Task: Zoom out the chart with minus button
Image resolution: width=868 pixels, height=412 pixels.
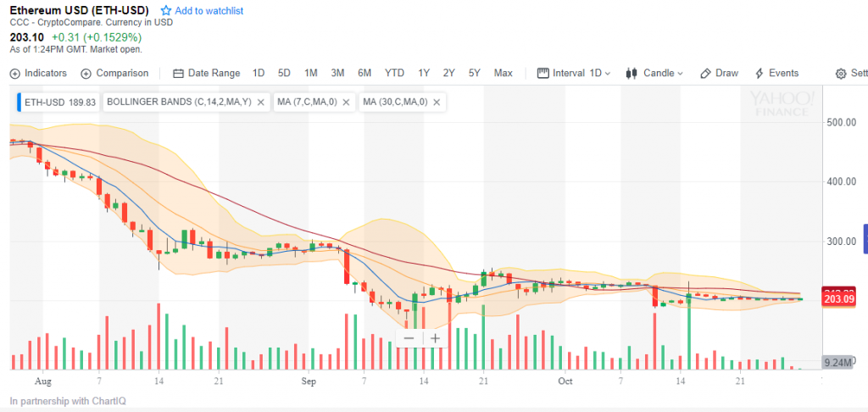Action: (409, 338)
